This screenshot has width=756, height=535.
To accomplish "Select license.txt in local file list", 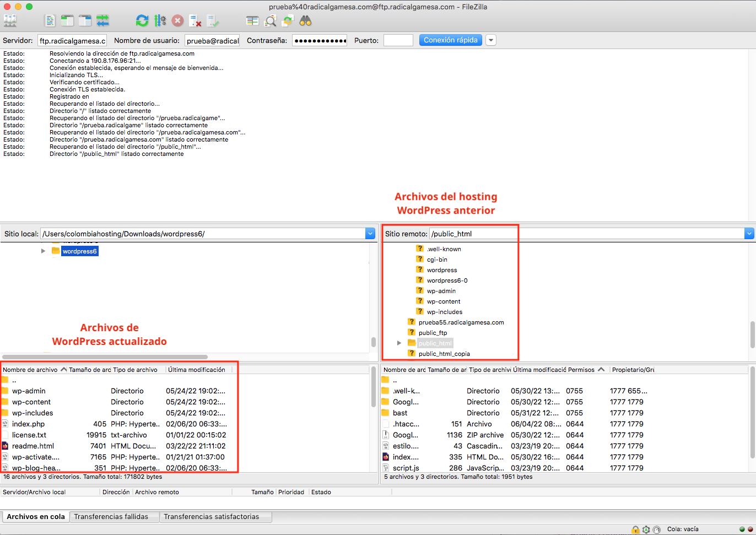I will pyautogui.click(x=29, y=435).
